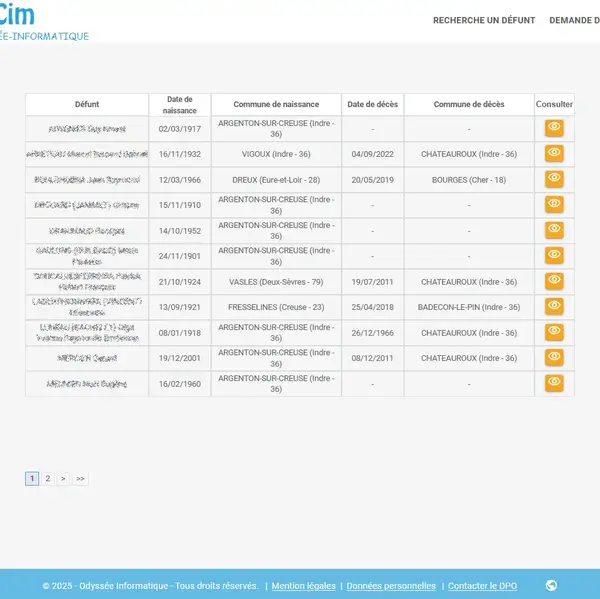Go to results page 2
The width and height of the screenshot is (600, 599).
[47, 479]
